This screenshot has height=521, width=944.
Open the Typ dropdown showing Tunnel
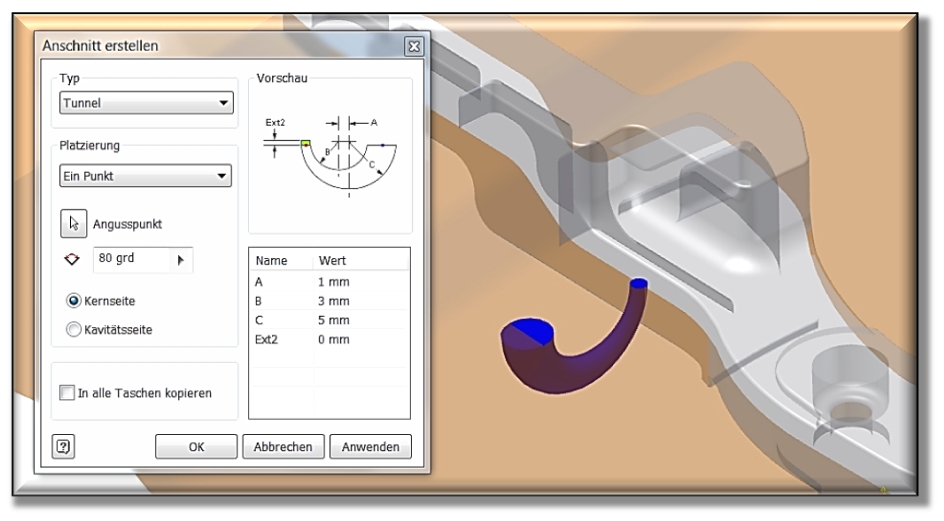click(144, 102)
